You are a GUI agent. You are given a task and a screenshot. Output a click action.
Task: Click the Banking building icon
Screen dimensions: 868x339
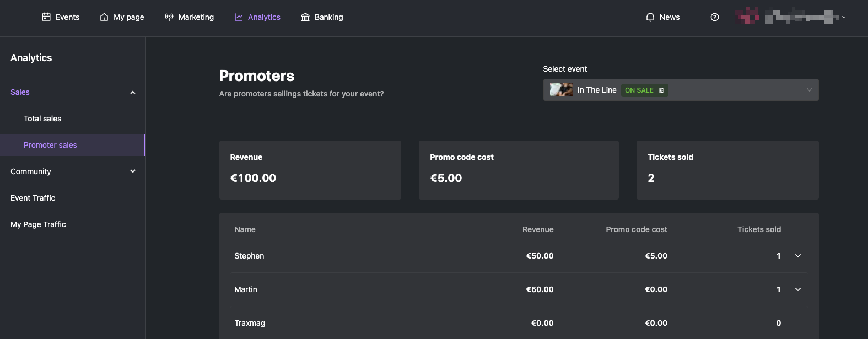click(x=305, y=17)
